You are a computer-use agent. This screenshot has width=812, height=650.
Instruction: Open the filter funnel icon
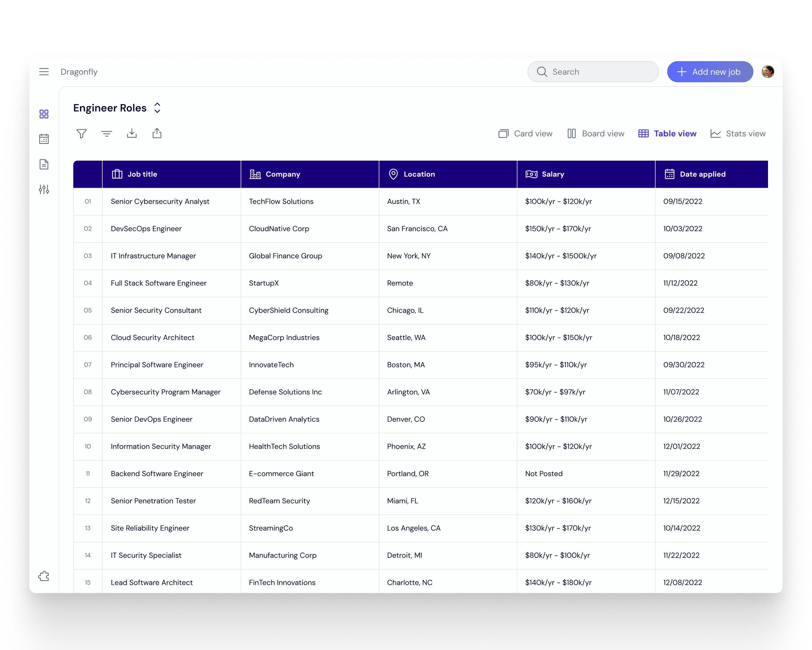pyautogui.click(x=82, y=133)
